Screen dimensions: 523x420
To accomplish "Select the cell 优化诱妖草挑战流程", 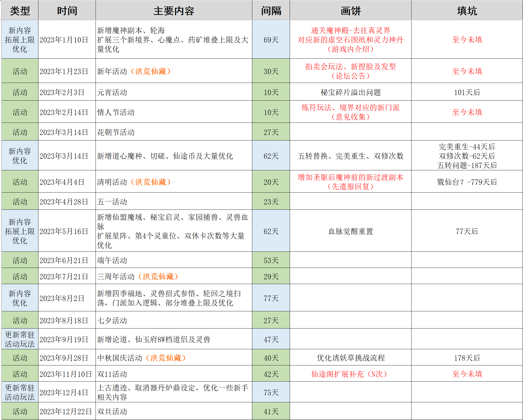I will 351,358.
